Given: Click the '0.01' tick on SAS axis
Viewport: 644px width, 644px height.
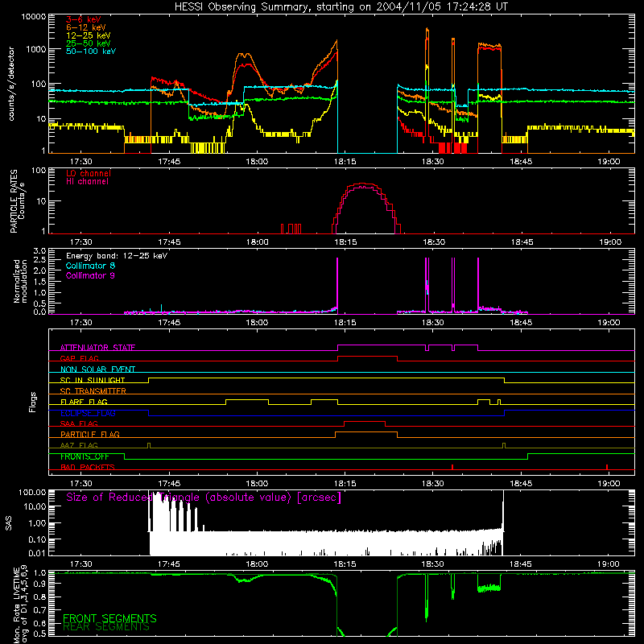Looking at the screenshot, I should [37, 553].
